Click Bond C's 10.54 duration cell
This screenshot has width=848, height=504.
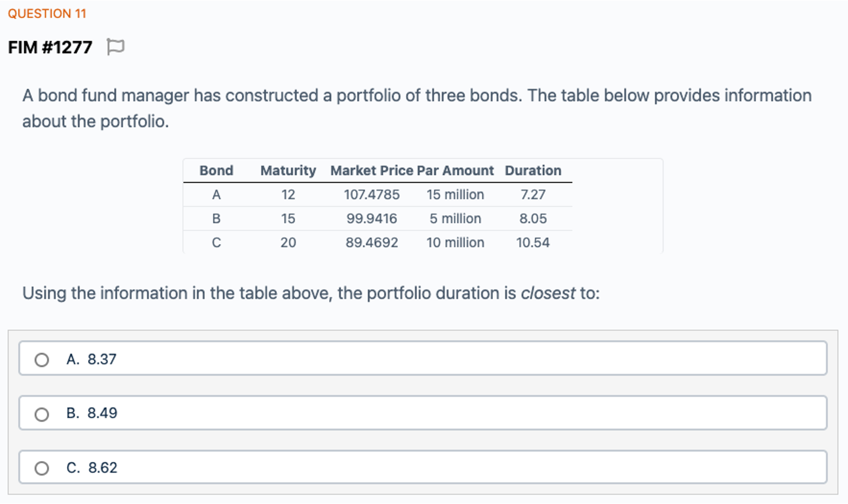tap(533, 243)
